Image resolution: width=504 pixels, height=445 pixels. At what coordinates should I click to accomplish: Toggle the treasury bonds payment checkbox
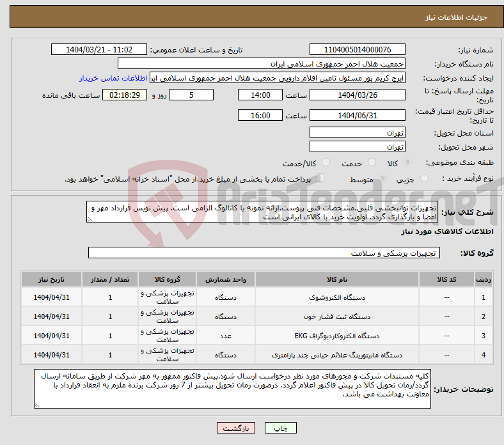pos(321,178)
